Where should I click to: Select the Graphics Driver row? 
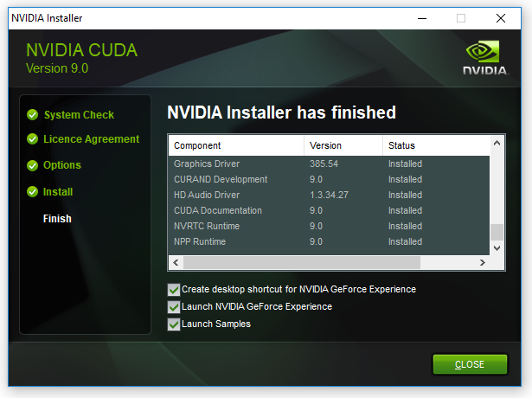(329, 164)
